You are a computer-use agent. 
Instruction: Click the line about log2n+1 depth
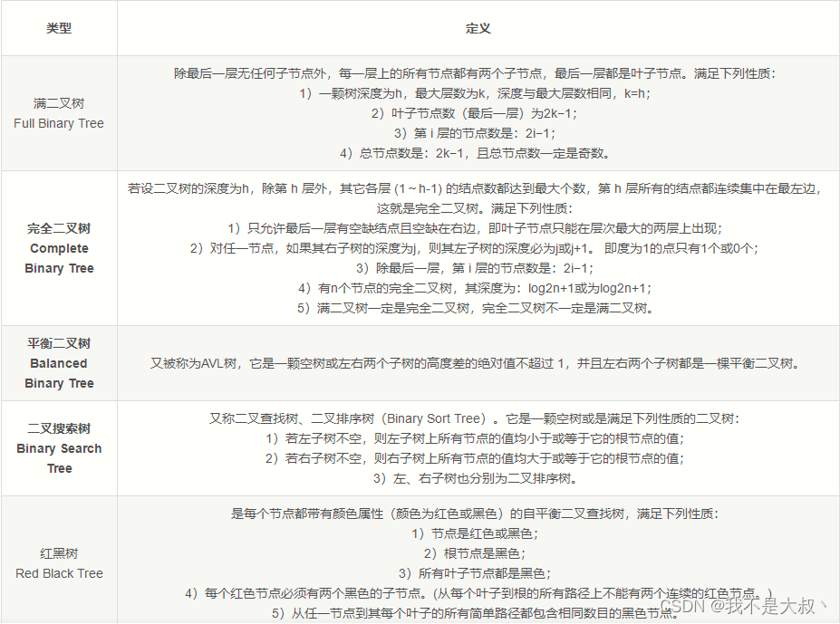[478, 288]
